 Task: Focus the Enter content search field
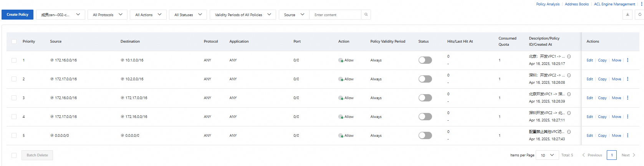point(335,15)
